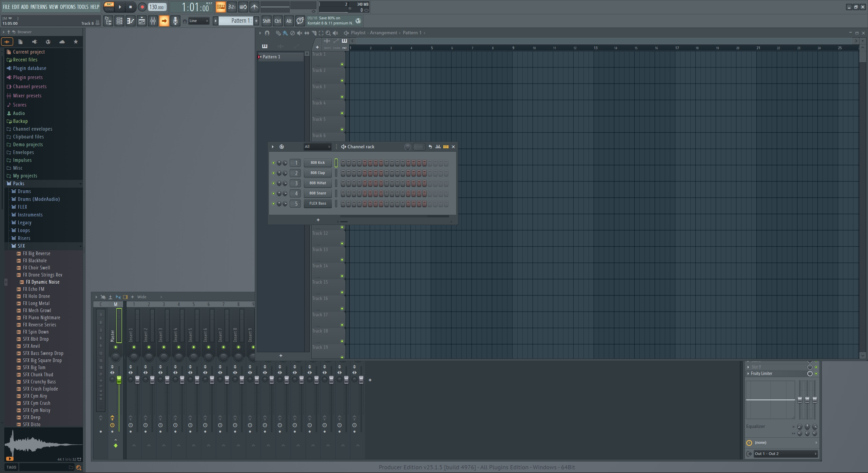
Task: Open the Mixer view from toolbar
Action: click(x=153, y=21)
